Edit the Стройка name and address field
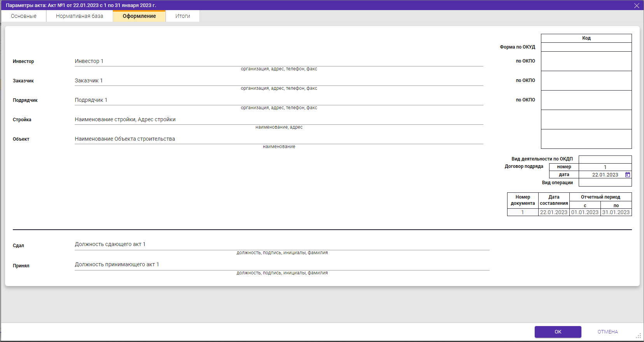 (x=278, y=120)
